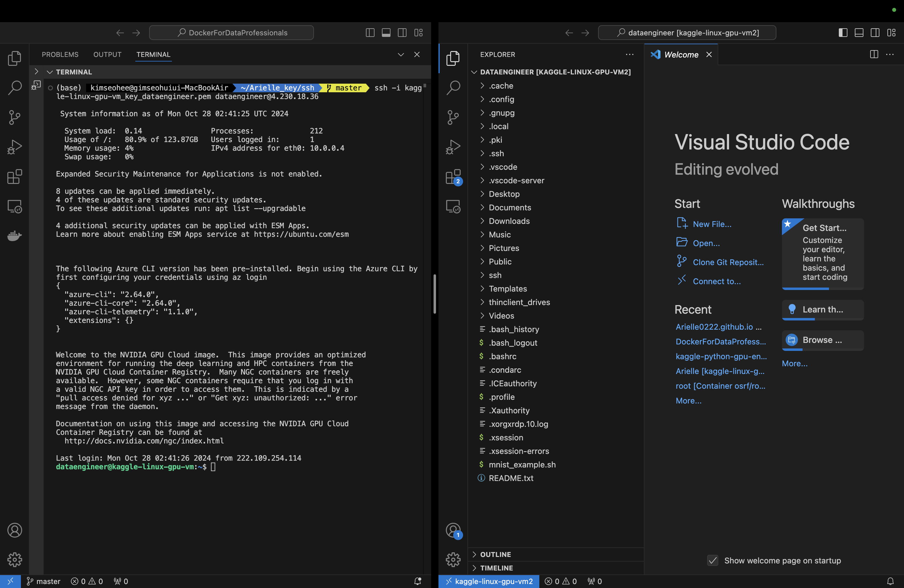Switch to the OUTPUT tab
This screenshot has width=904, height=588.
coord(108,54)
